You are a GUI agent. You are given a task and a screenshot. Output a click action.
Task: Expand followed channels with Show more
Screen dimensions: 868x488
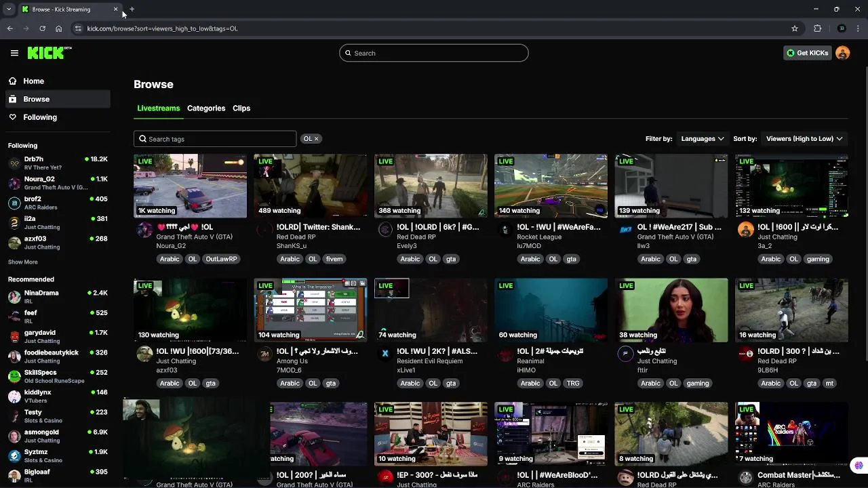coord(23,262)
